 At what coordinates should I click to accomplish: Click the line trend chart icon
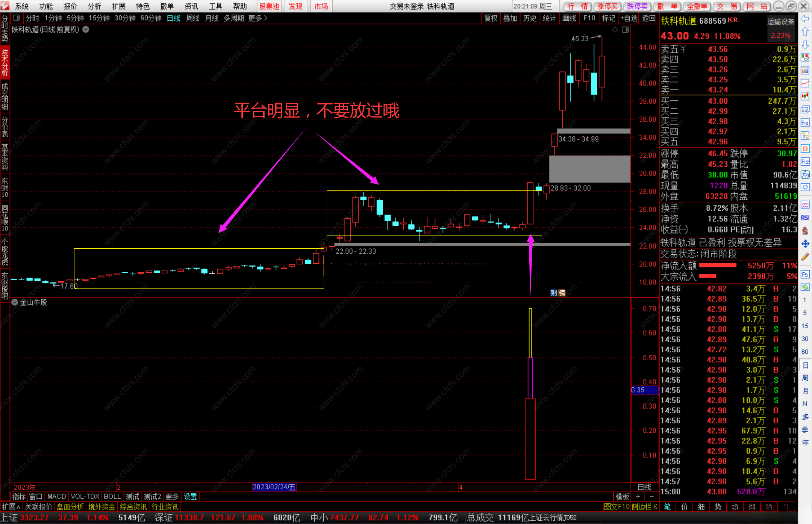805,83
